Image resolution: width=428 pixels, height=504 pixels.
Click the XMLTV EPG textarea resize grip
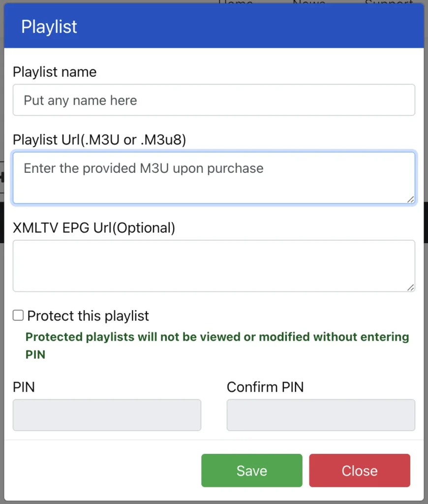411,287
